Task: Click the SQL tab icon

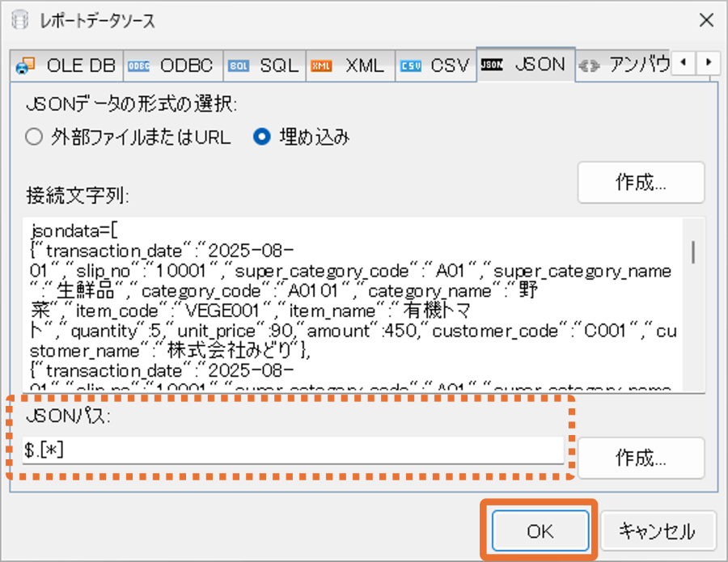Action: [239, 65]
